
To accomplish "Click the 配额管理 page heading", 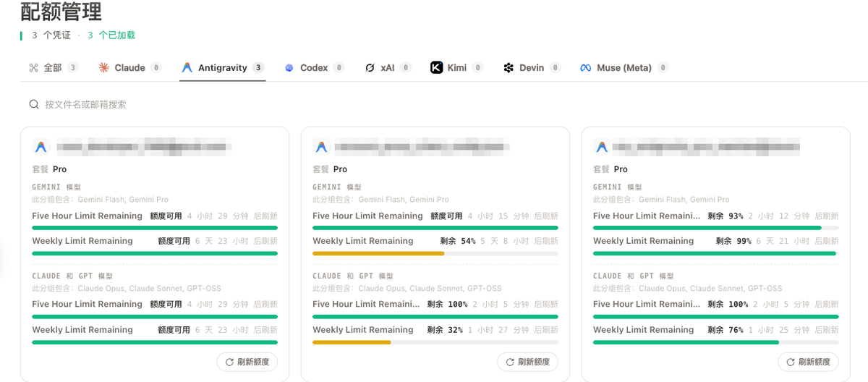I will 61,12.
